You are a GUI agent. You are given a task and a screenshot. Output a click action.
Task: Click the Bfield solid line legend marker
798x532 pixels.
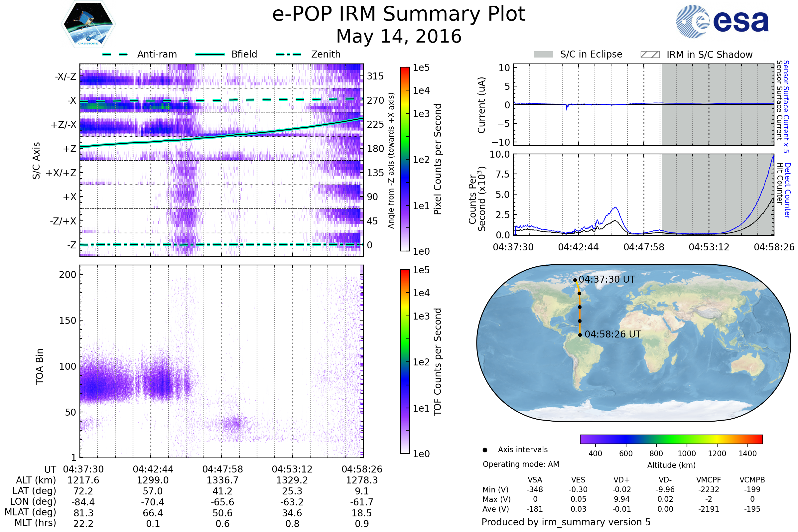pyautogui.click(x=210, y=54)
